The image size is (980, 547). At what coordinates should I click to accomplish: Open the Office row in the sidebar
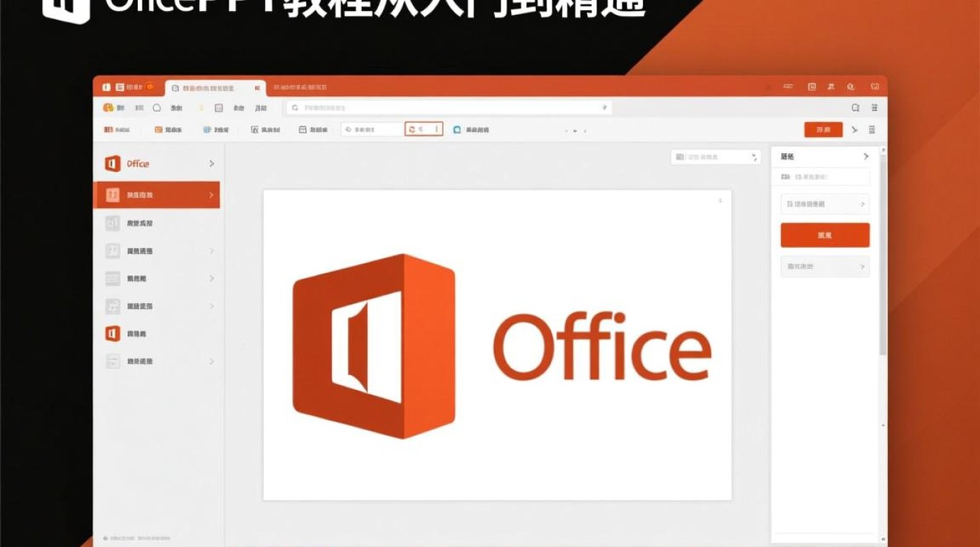click(159, 164)
